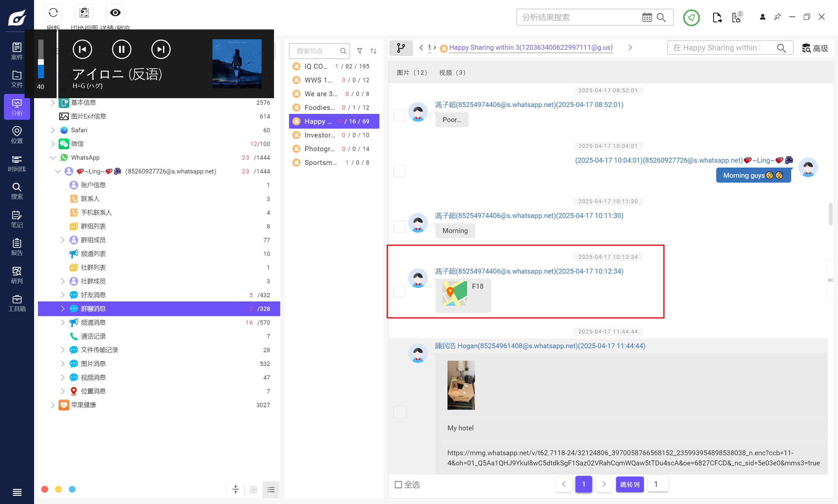Switch to the Images (12) tab

(412, 73)
